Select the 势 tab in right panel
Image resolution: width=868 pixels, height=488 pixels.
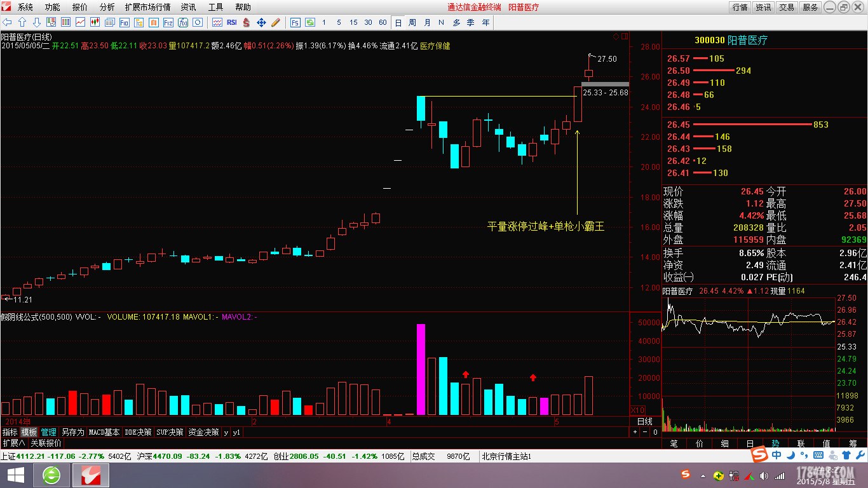click(775, 444)
